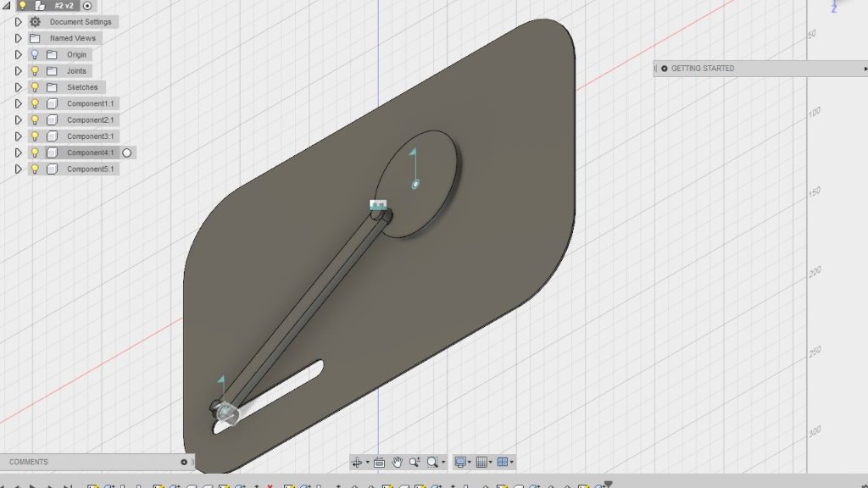The width and height of the screenshot is (868, 488).
Task: Activate Component4:1 via its radio button
Action: point(127,152)
